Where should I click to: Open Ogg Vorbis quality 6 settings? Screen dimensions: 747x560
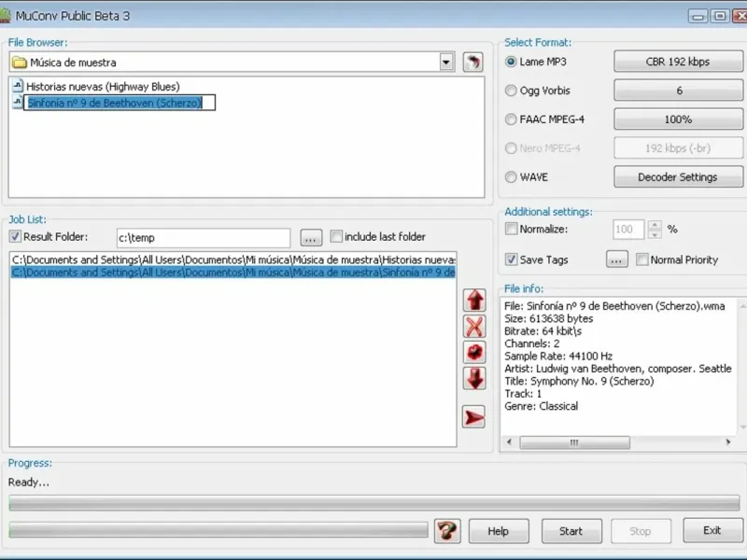[678, 91]
